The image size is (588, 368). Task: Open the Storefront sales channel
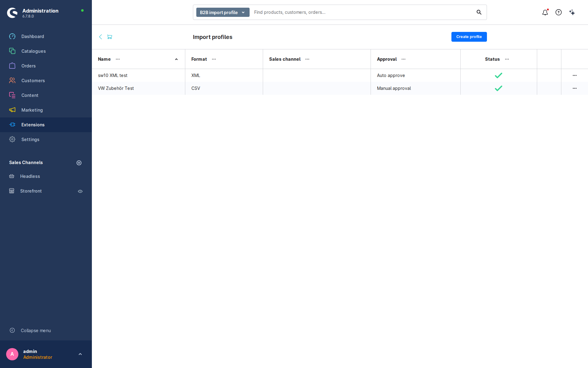click(31, 191)
